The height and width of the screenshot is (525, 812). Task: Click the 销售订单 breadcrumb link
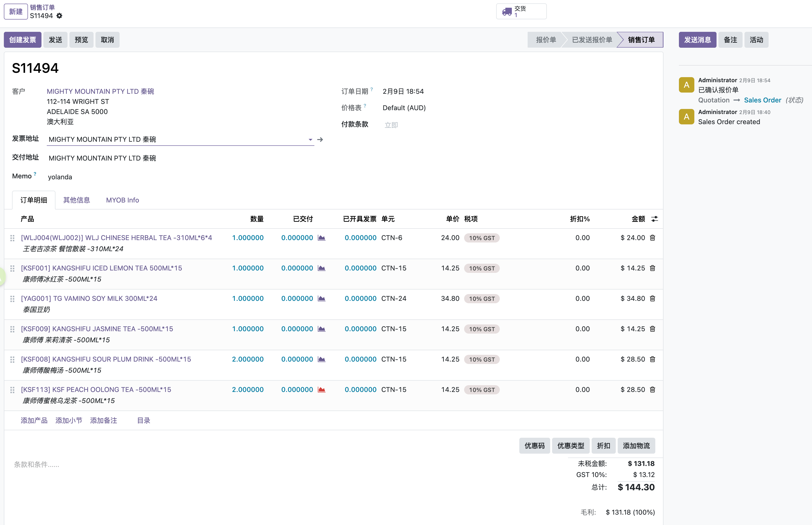42,7
